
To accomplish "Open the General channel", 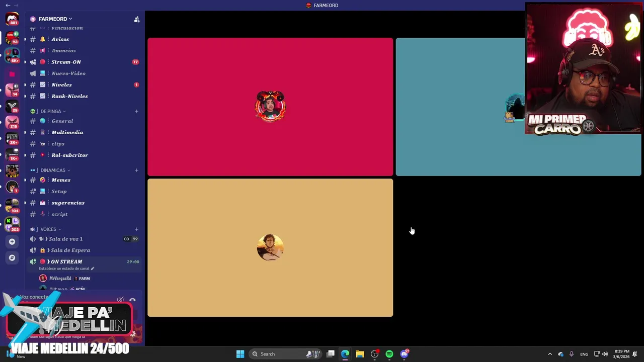I will [84, 121].
